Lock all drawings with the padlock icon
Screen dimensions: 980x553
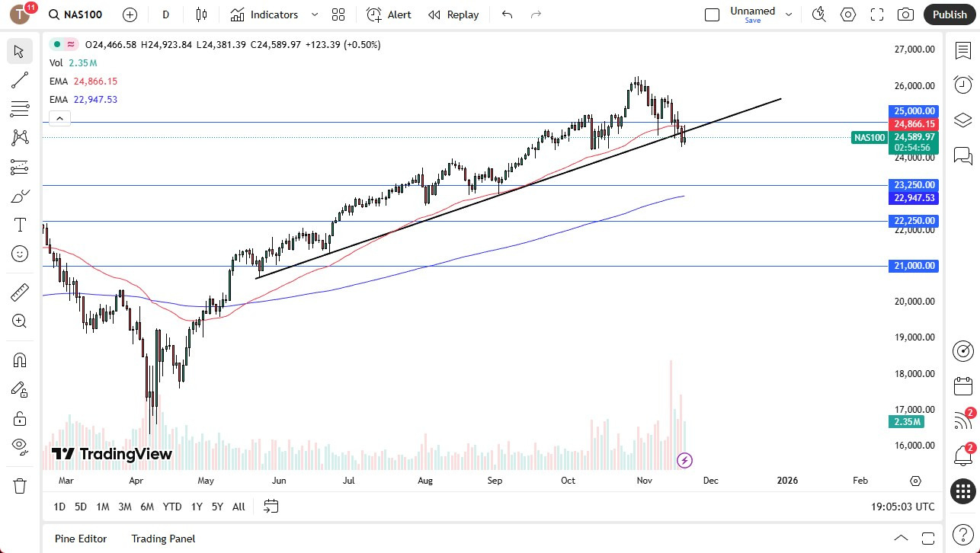click(x=19, y=418)
